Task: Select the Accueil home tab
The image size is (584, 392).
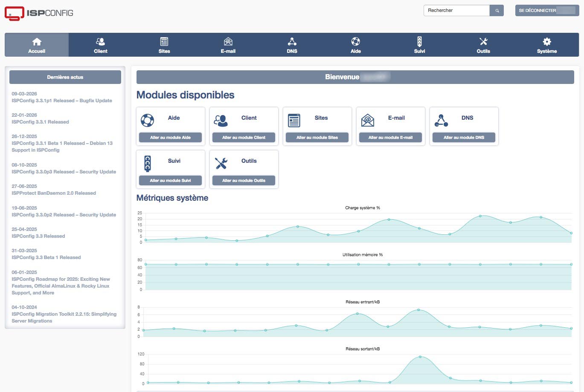Action: (x=37, y=45)
